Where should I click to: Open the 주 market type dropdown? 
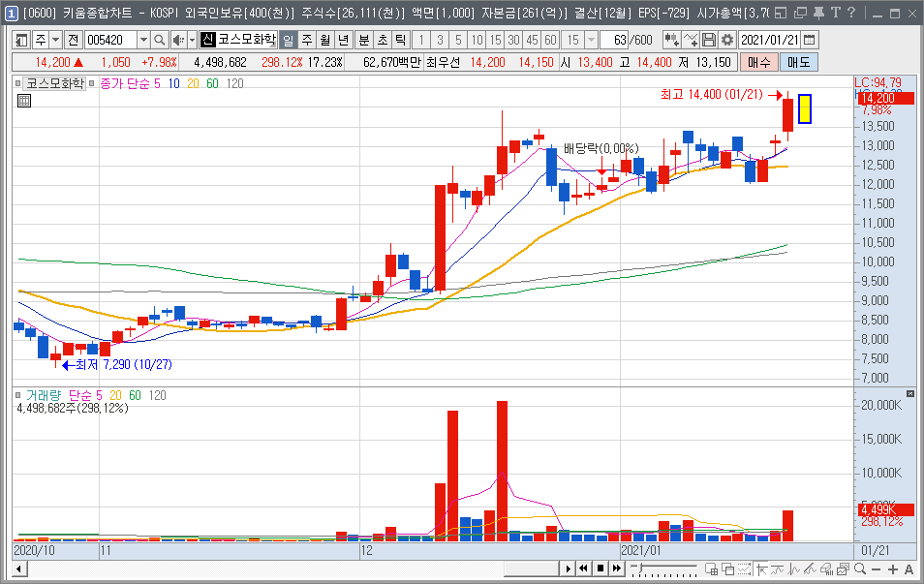55,40
